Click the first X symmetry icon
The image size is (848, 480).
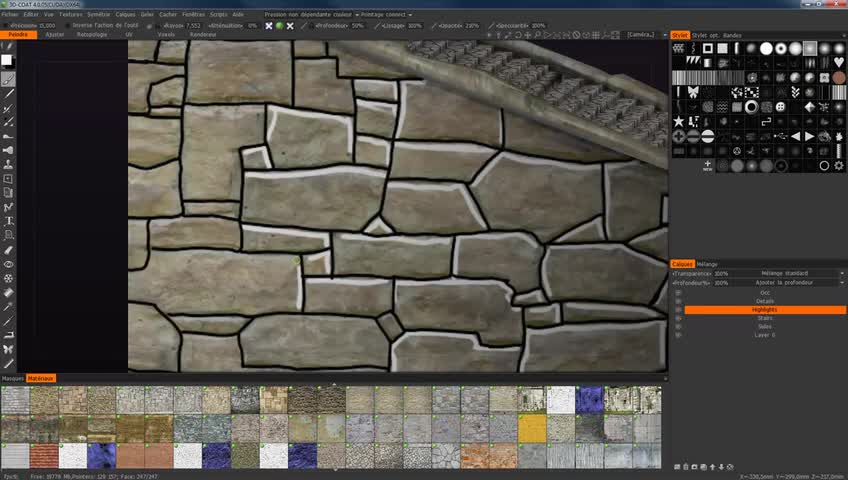(269, 25)
